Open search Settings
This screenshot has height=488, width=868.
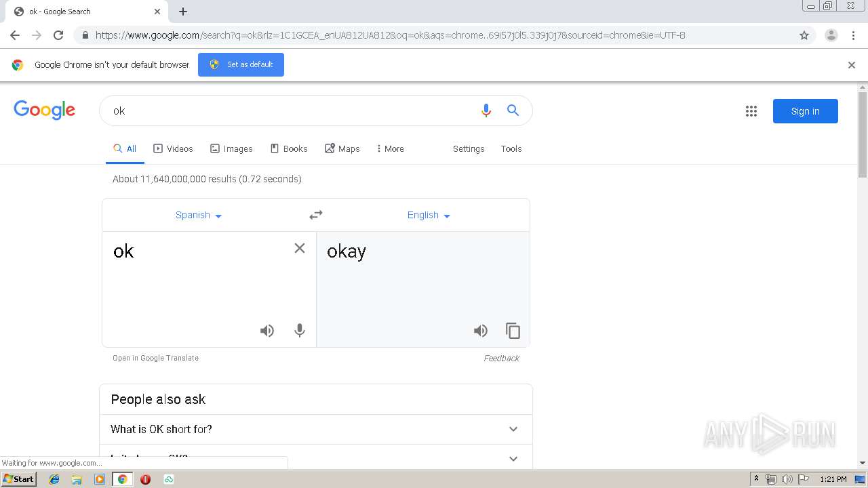click(x=469, y=149)
